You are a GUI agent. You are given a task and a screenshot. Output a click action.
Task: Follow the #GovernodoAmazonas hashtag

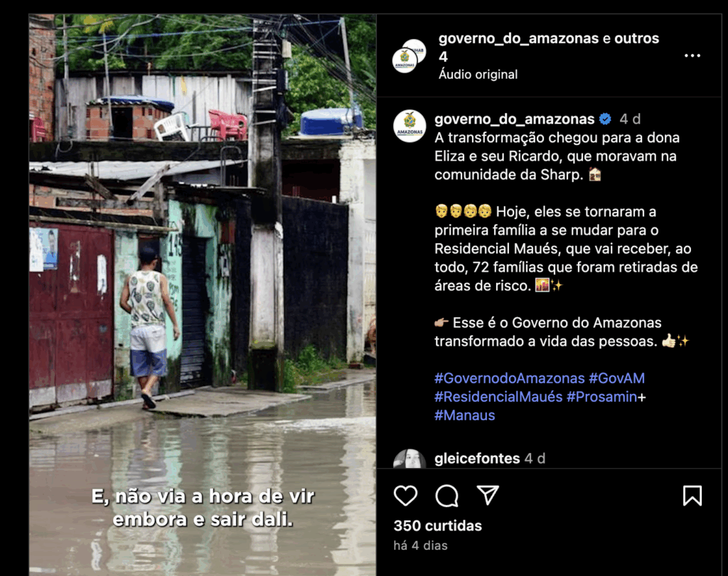[x=509, y=378]
